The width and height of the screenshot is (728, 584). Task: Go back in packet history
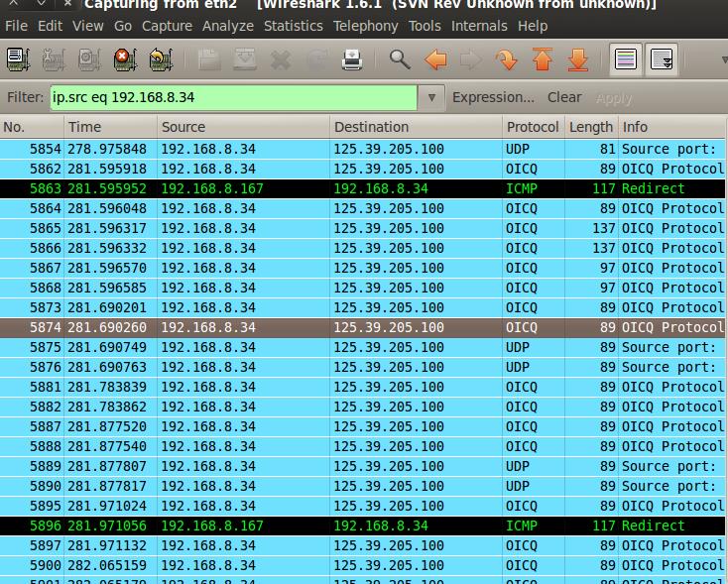coord(435,59)
